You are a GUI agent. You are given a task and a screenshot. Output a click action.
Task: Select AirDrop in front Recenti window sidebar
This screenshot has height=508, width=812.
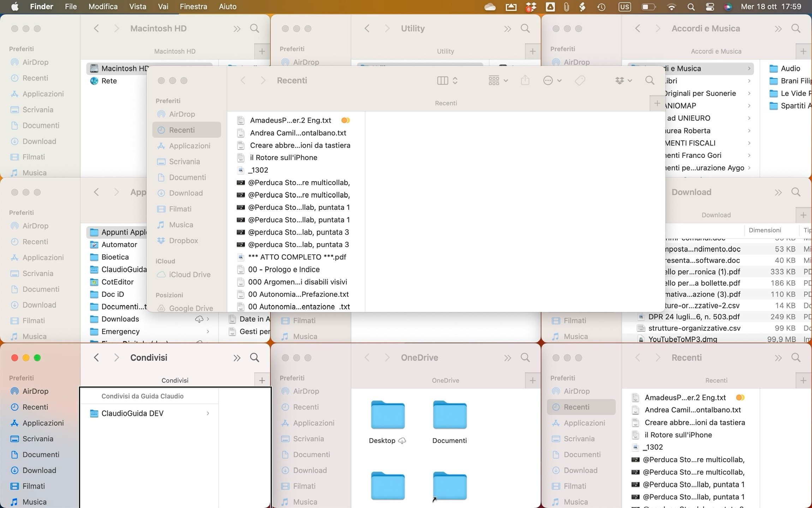[182, 114]
